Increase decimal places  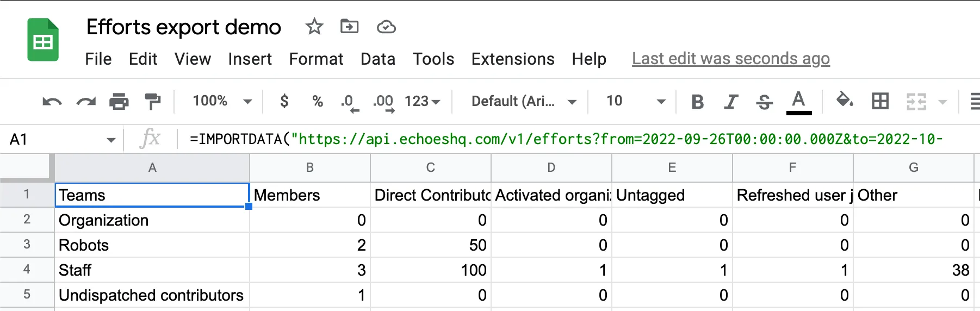383,102
